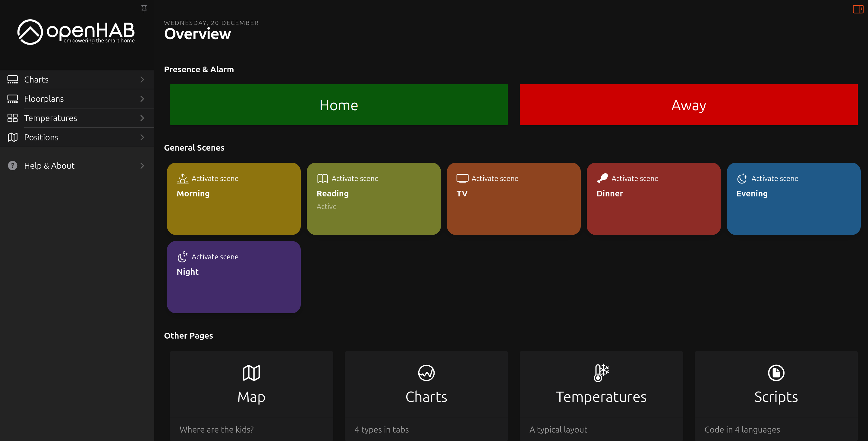The image size is (868, 441).
Task: Click 'A typical layout' footer text
Action: click(x=558, y=430)
